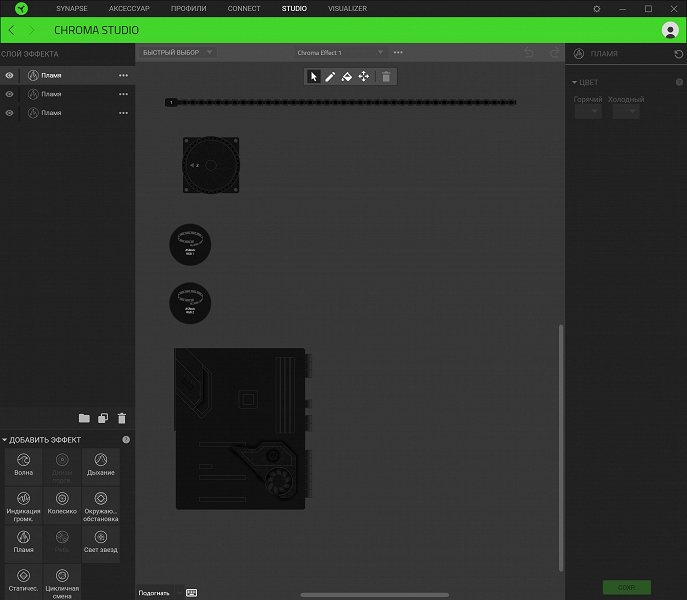This screenshot has width=687, height=600.
Task: Open help for ДОБАВИТЬ ЭФФЕКТ section
Action: pos(126,440)
